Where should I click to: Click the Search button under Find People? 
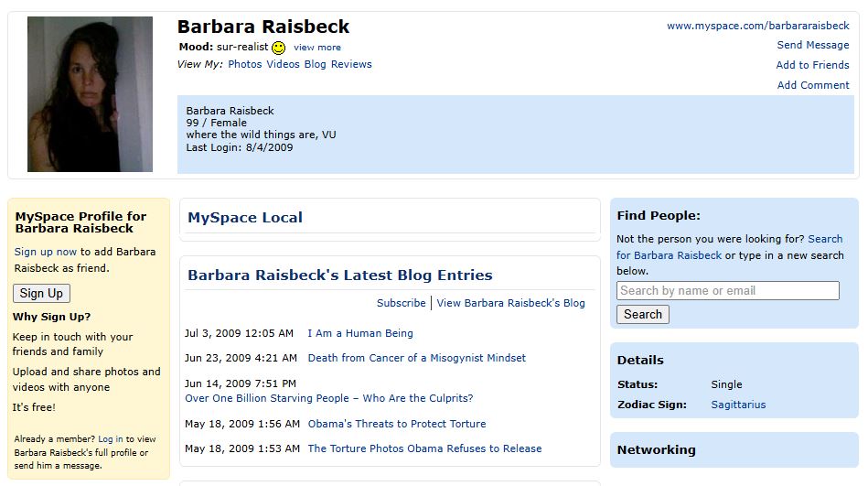click(643, 314)
